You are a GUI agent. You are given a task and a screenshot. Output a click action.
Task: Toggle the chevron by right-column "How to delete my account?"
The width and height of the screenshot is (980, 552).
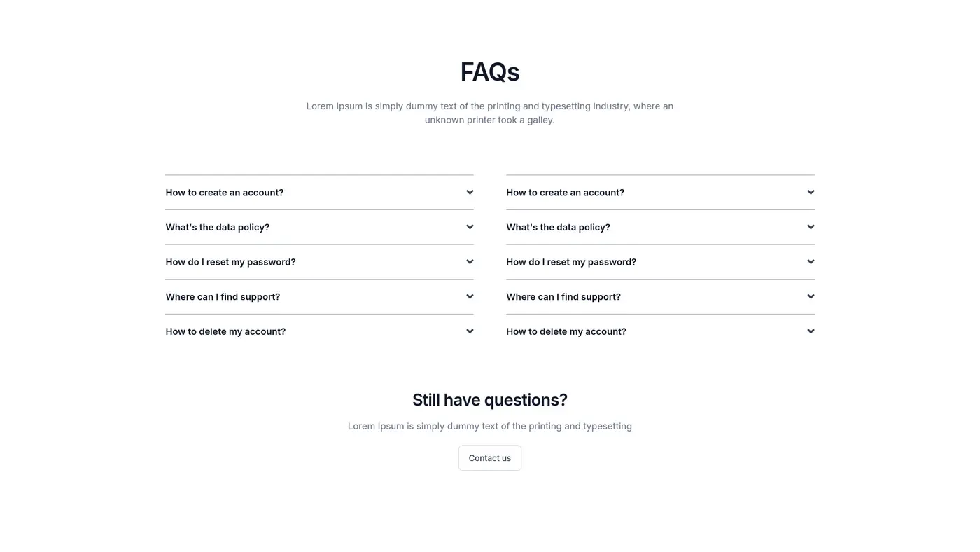811,331
